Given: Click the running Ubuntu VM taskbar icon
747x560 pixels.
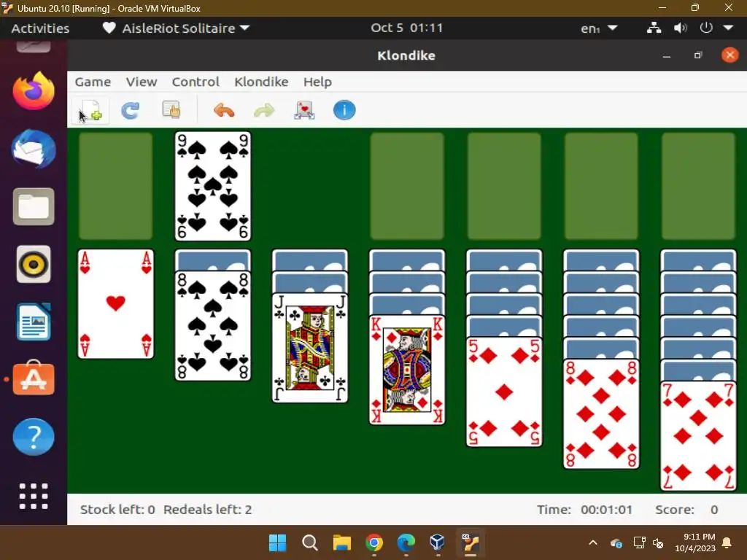Looking at the screenshot, I should pos(471,542).
